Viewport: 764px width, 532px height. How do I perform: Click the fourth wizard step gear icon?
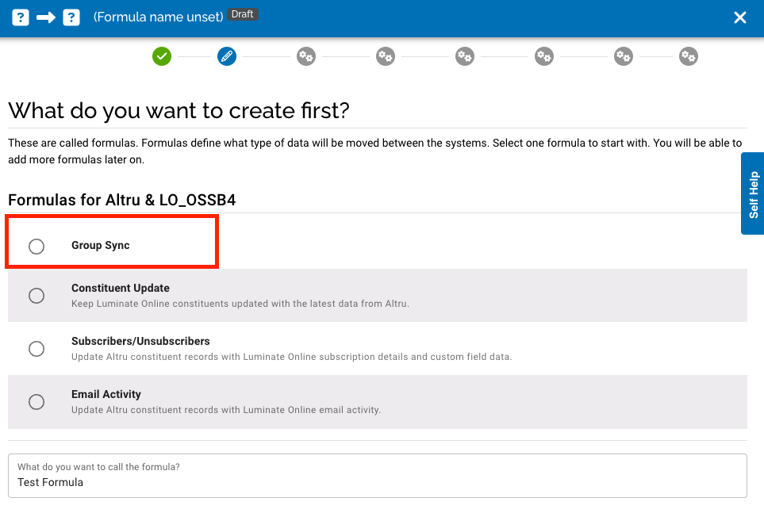(386, 56)
